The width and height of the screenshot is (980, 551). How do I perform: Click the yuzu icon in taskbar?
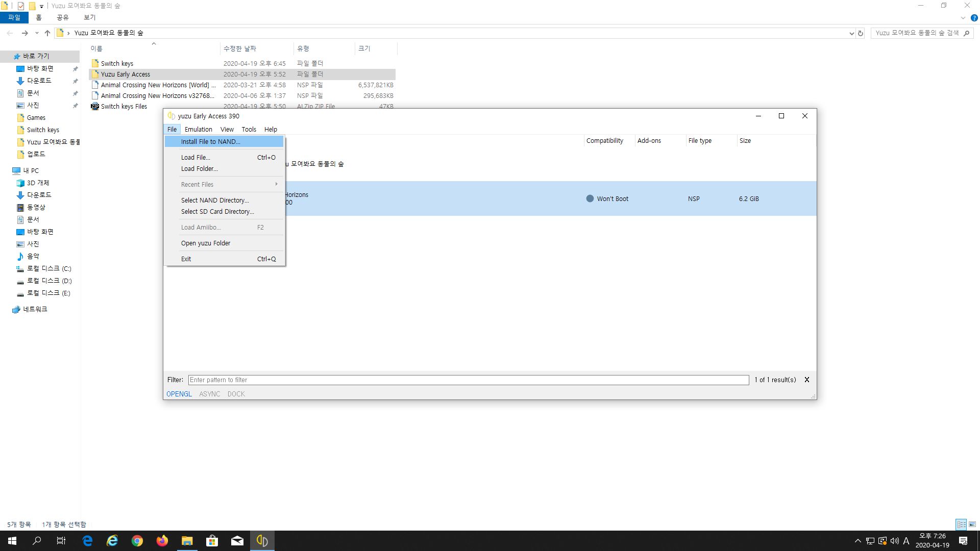click(x=262, y=541)
